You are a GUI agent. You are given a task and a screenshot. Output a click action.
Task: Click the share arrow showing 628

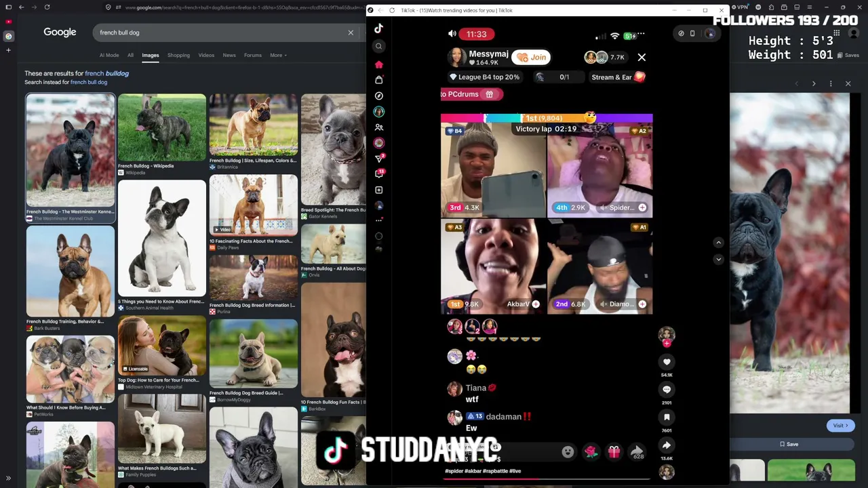coord(637,452)
